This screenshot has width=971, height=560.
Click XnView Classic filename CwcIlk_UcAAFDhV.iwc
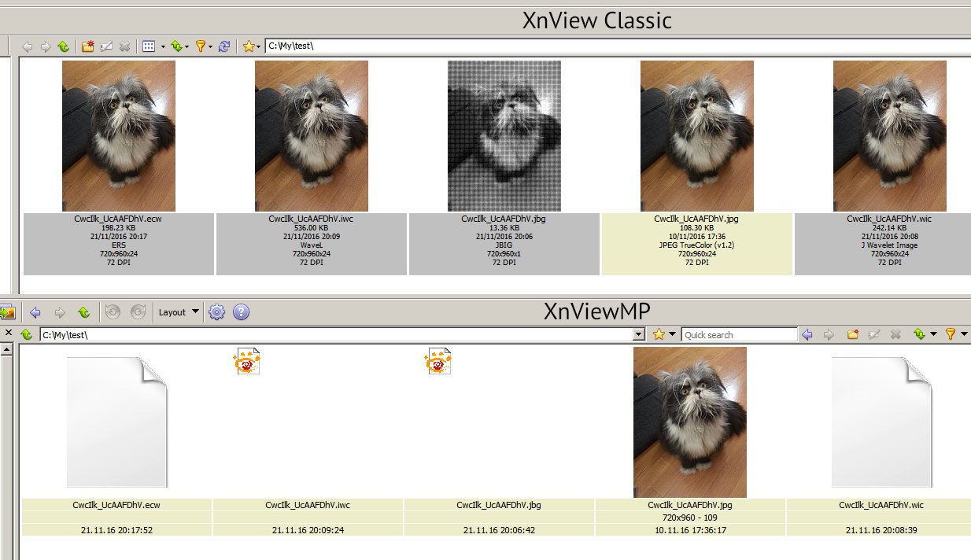(x=311, y=219)
